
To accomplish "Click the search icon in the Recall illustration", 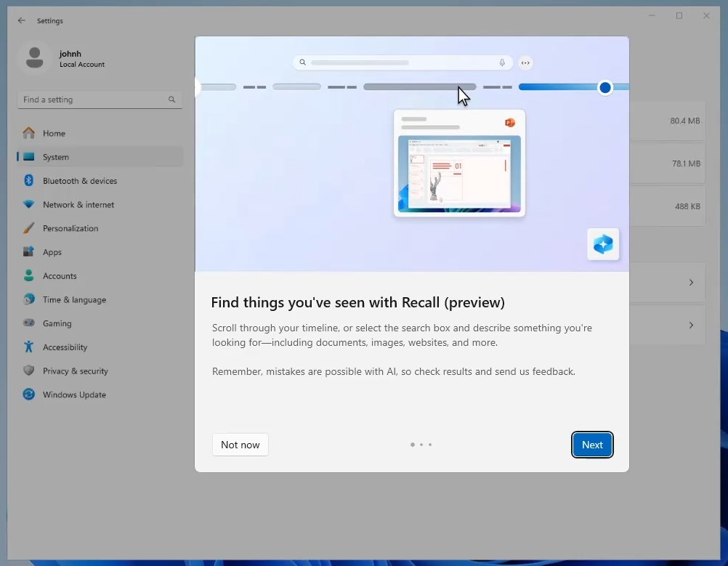I will 303,62.
